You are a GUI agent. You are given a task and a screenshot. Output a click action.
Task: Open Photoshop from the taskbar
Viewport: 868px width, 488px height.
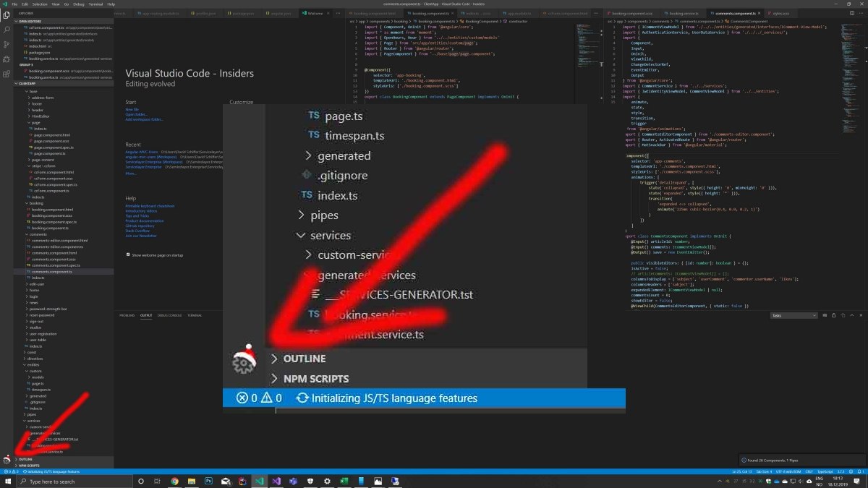[x=208, y=481]
